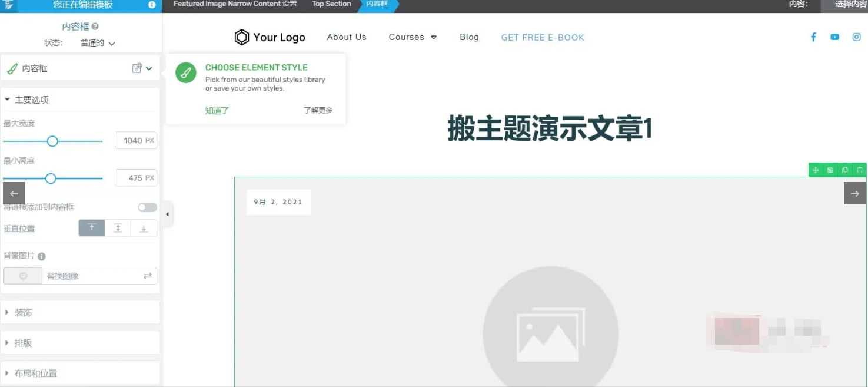Duplicate the content box via the copy icon
This screenshot has width=868, height=387.
845,170
